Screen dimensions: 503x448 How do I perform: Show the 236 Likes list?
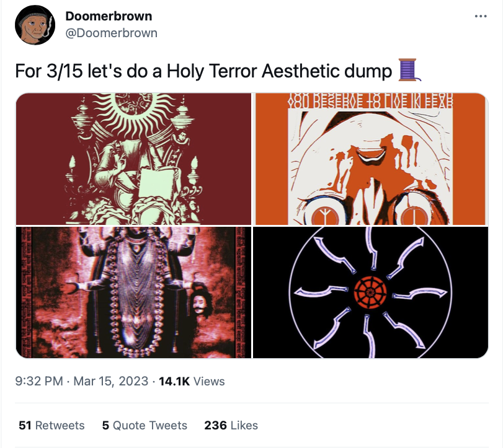pyautogui.click(x=231, y=425)
